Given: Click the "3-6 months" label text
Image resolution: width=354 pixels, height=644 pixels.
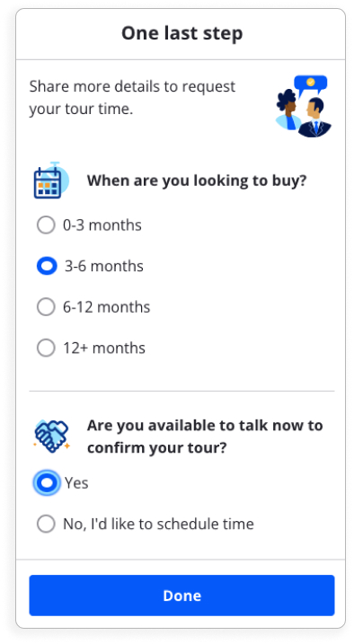Looking at the screenshot, I should 104,266.
